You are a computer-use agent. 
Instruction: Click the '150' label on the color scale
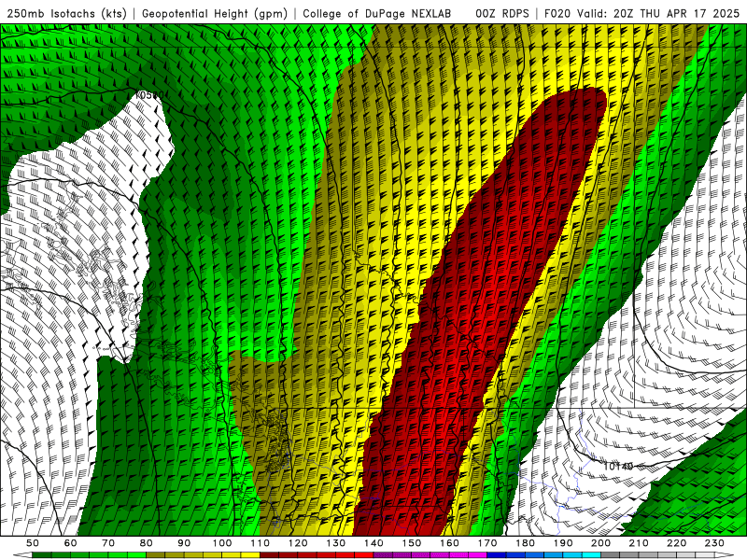click(x=412, y=543)
